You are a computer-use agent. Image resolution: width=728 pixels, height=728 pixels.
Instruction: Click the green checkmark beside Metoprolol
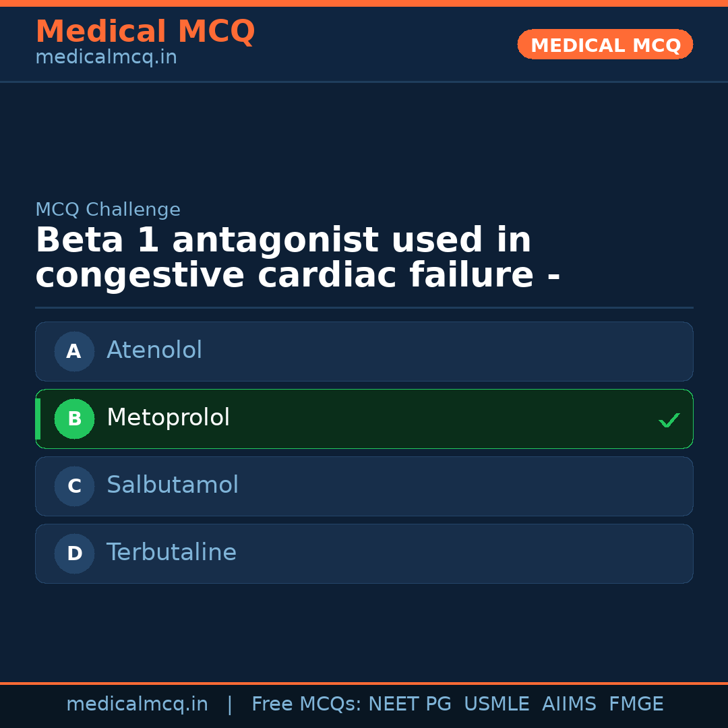pyautogui.click(x=669, y=420)
